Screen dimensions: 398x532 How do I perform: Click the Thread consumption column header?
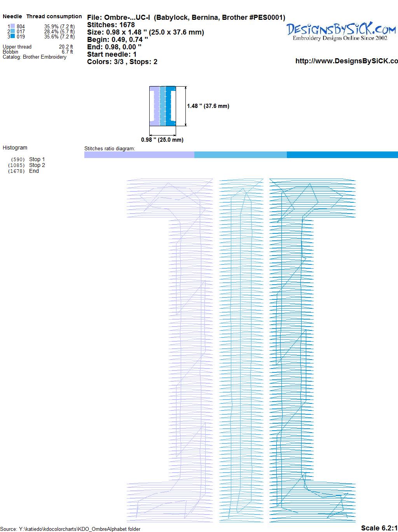click(x=54, y=16)
